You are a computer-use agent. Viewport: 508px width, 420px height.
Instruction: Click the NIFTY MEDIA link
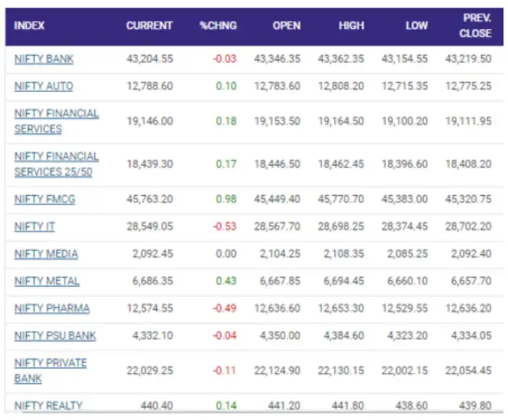46,254
